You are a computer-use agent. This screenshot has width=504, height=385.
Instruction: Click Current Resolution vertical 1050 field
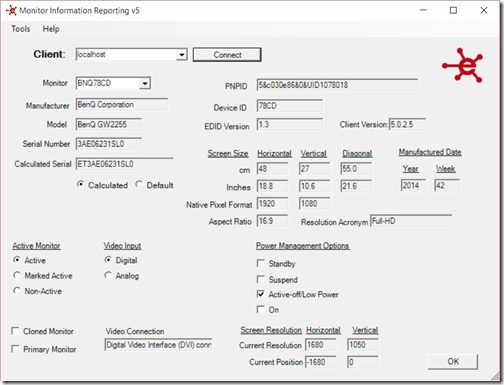tap(363, 344)
